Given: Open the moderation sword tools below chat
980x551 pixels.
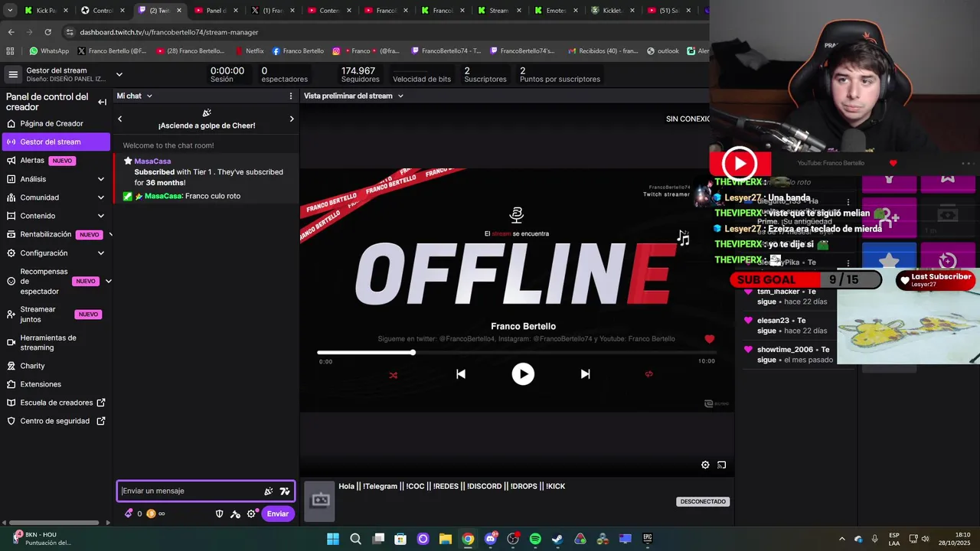Looking at the screenshot, I should tap(235, 514).
